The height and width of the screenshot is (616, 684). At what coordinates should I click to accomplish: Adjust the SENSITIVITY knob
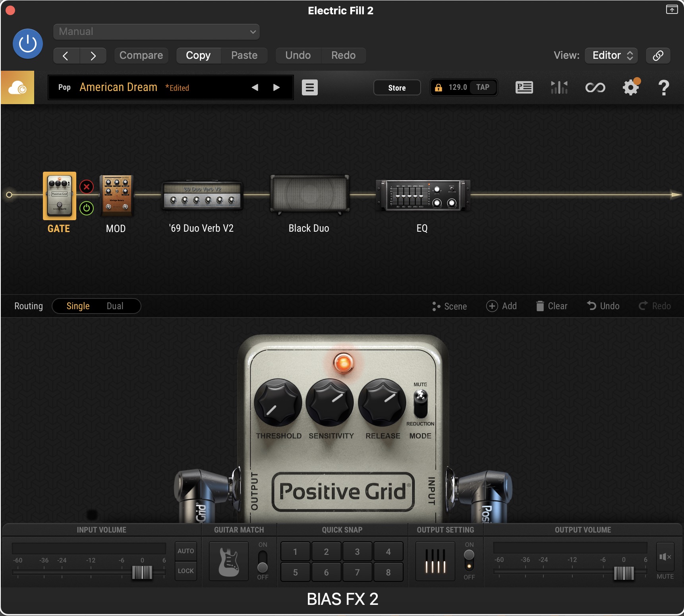pos(330,403)
